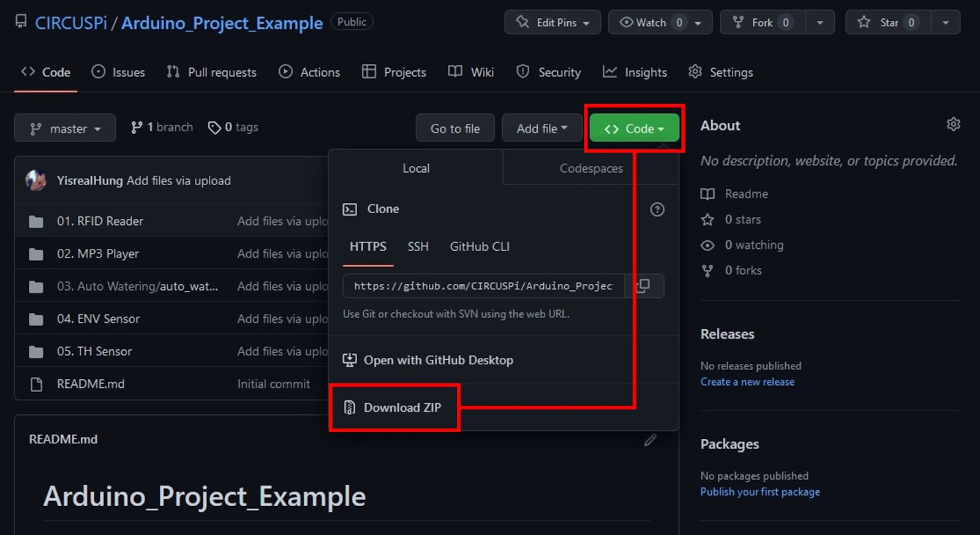View the 1 branch link
Screen dimensions: 980x535
coord(162,127)
